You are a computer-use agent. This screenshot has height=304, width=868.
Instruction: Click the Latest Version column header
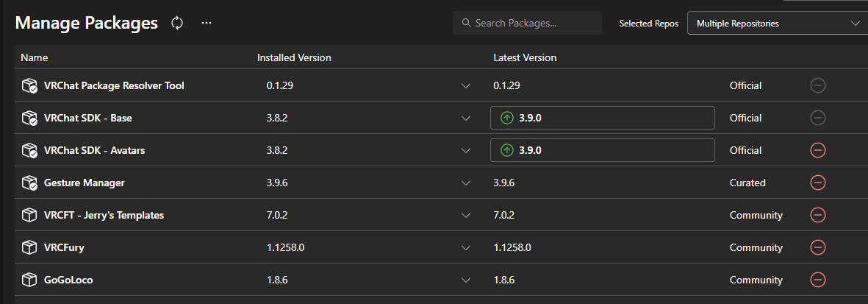pyautogui.click(x=525, y=57)
